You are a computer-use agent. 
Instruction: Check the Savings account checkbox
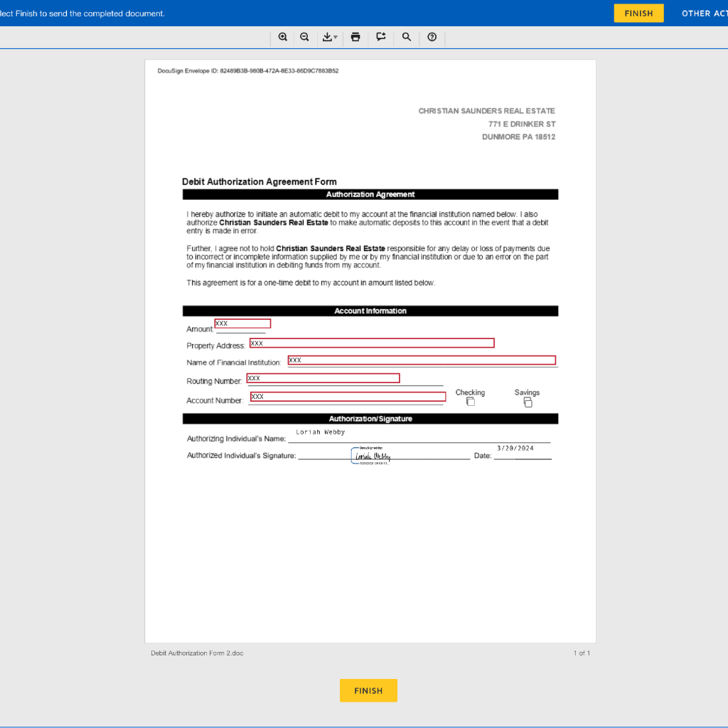click(x=528, y=402)
